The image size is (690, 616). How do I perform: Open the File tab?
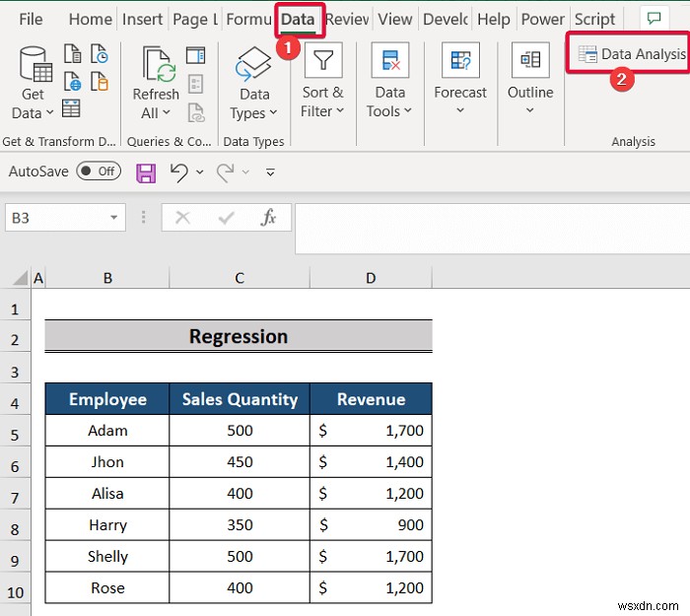tap(31, 19)
